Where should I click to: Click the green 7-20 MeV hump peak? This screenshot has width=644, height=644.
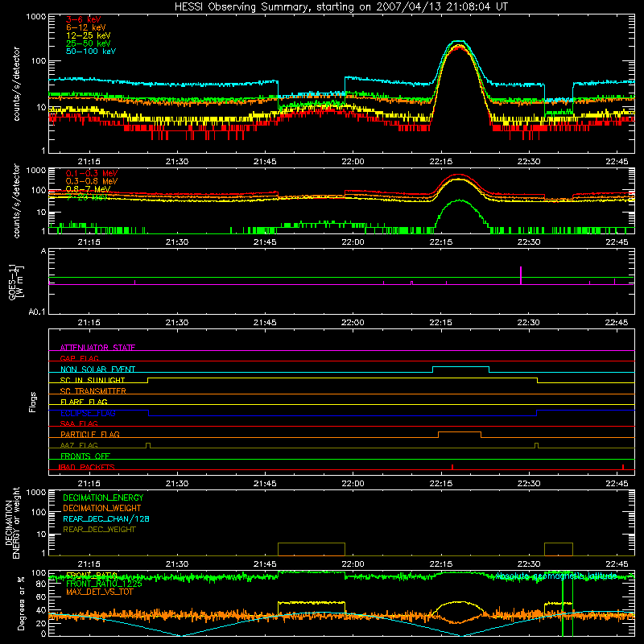[460, 200]
